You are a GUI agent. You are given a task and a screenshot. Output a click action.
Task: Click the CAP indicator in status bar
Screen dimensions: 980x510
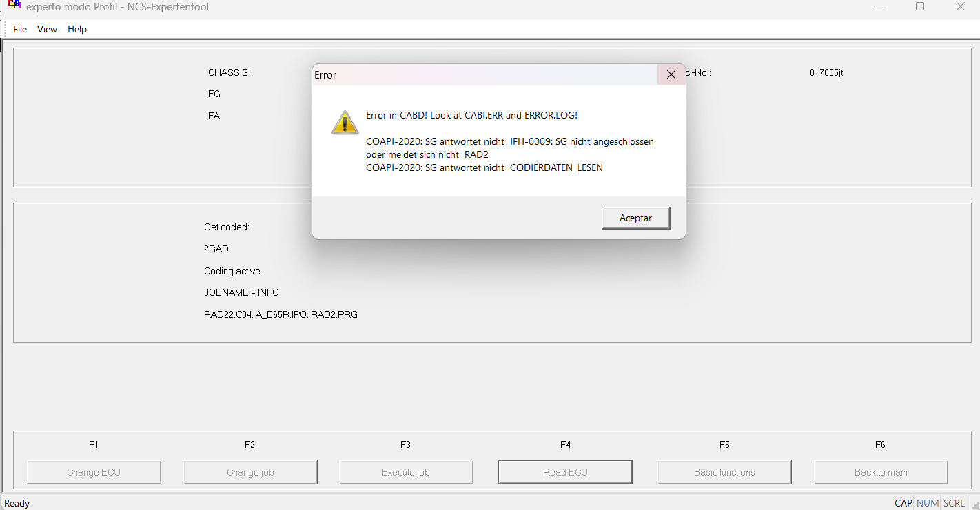(904, 503)
